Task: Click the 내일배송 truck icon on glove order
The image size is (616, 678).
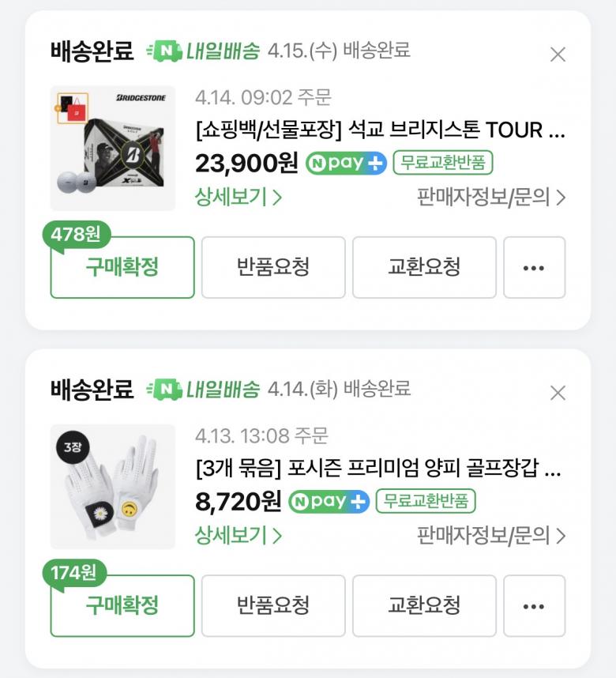Action: (164, 390)
